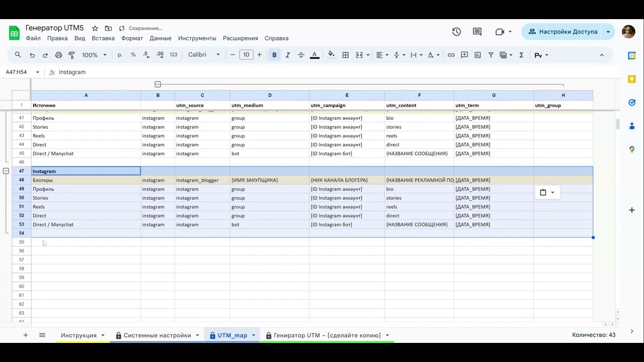Open the Google account avatar

point(628,32)
